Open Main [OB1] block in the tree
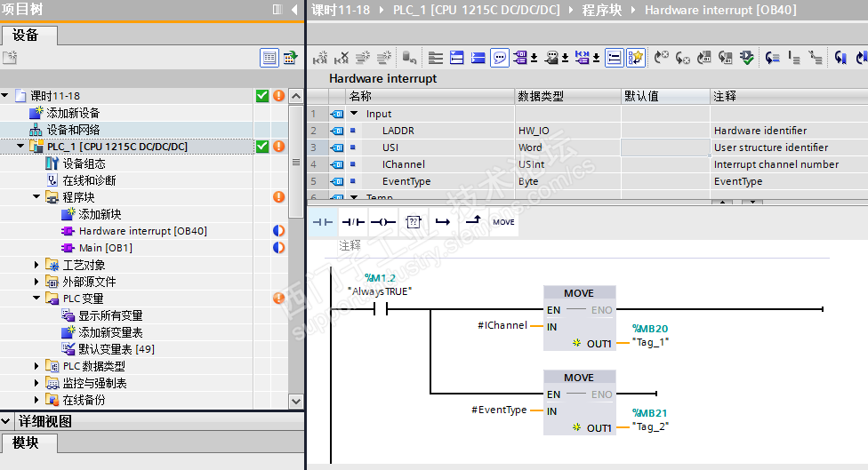The image size is (868, 470). (105, 248)
